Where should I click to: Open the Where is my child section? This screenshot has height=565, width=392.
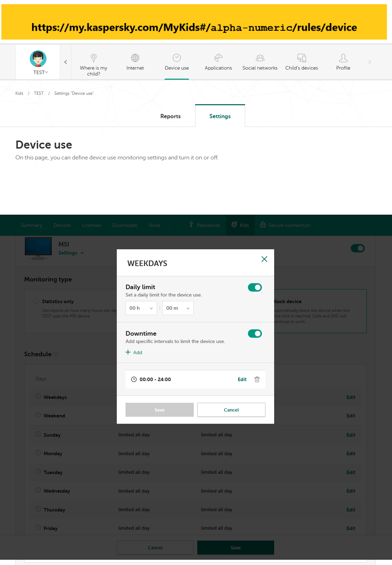coord(93,65)
